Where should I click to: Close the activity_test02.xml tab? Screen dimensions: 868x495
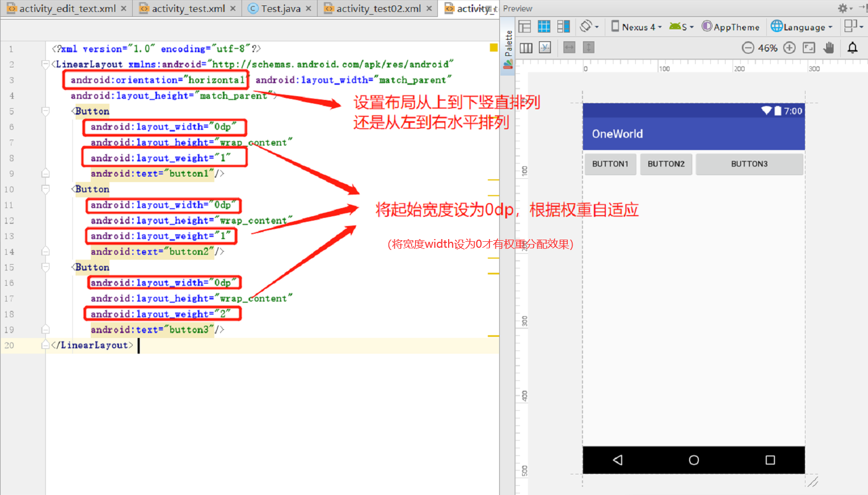point(429,9)
